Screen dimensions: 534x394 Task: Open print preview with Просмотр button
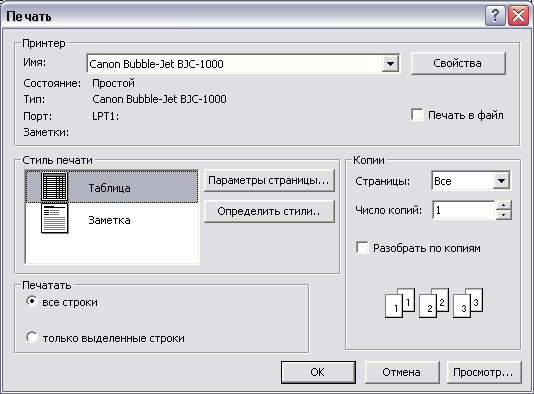tap(484, 372)
